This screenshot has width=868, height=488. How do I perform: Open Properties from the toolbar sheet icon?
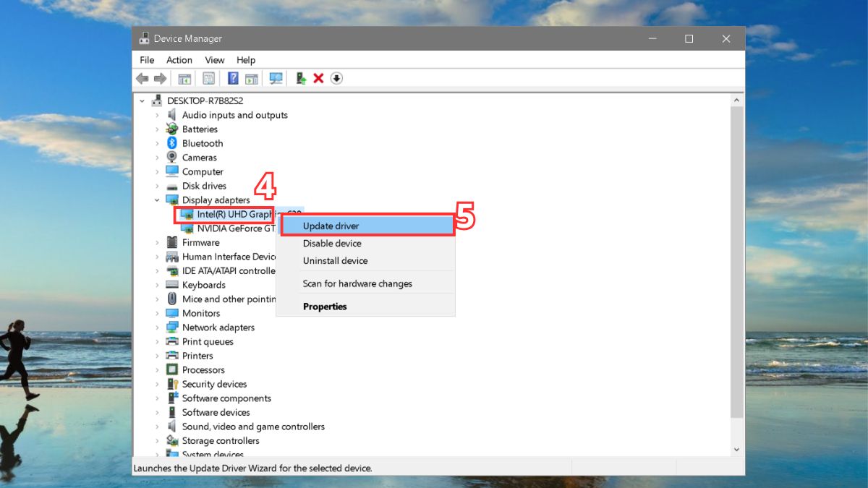[x=208, y=78]
